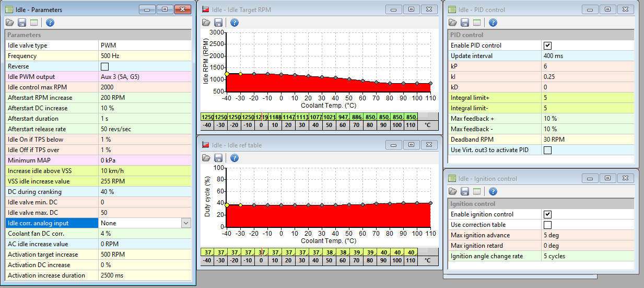The image size is (644, 288).
Task: Open help icon in Idle Parameters toolbar
Action: [x=50, y=22]
